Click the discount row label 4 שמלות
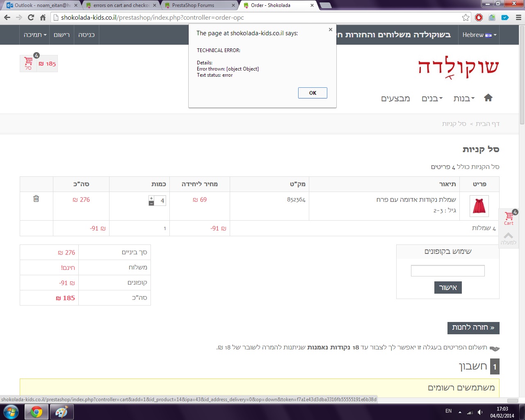Screen dimensions: 525x420 (x=484, y=228)
